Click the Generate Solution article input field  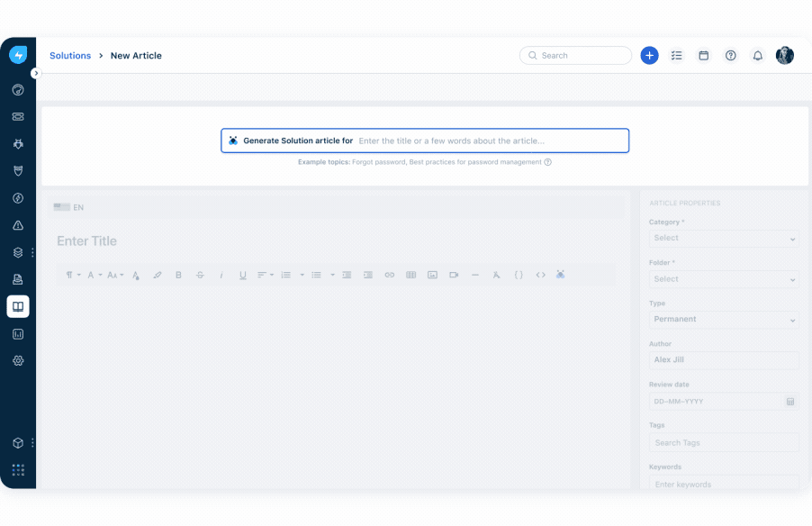point(425,141)
